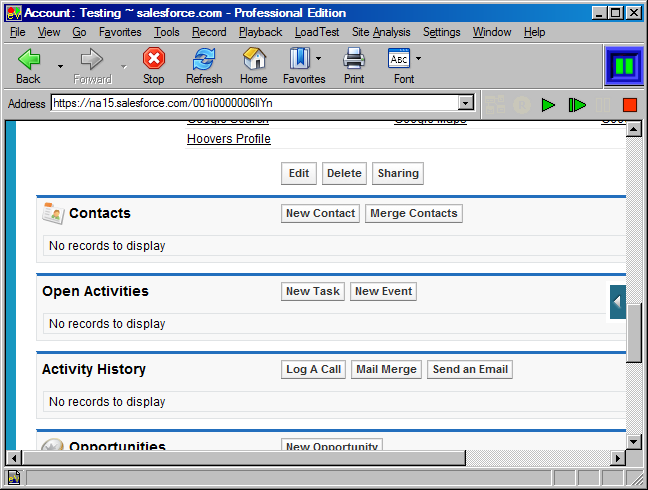Click the Mail Merge button
Screen dimensions: 648x490
tap(386, 369)
